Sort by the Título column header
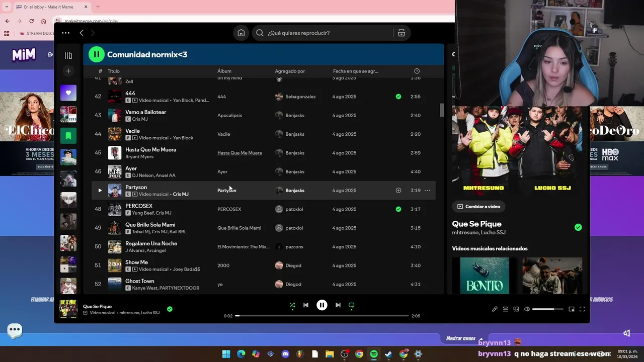Viewport: 644px width, 362px height. pyautogui.click(x=113, y=71)
